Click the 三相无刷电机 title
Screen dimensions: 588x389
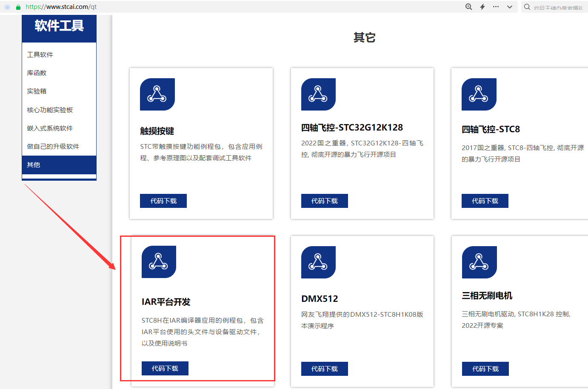tap(487, 295)
